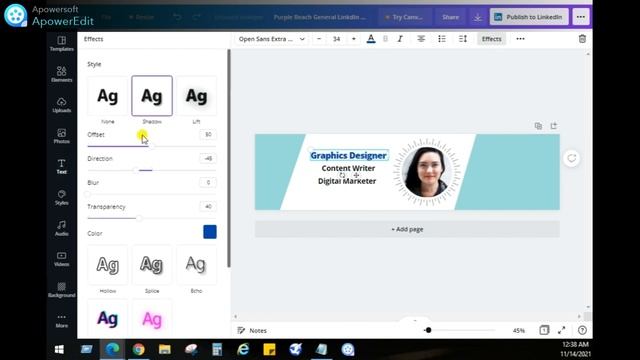Toggle italic formatting
This screenshot has height=360, width=640.
[400, 39]
